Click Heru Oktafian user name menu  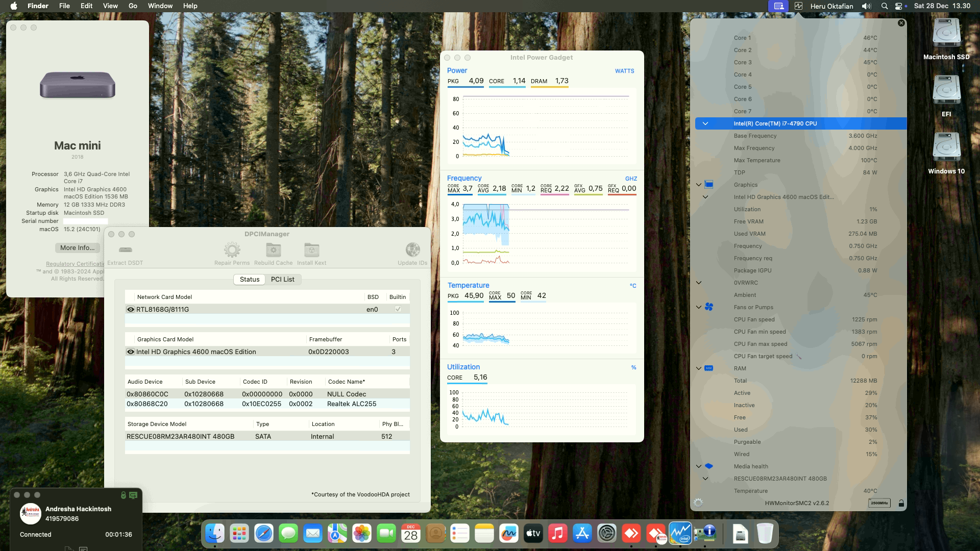(831, 6)
